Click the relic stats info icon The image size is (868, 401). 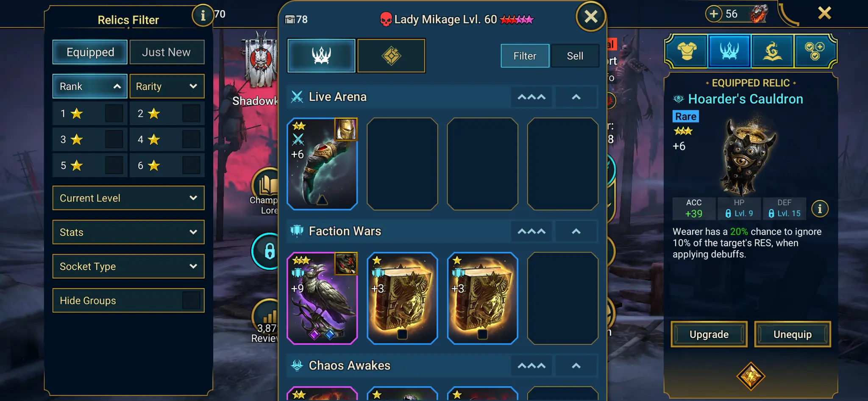click(820, 209)
